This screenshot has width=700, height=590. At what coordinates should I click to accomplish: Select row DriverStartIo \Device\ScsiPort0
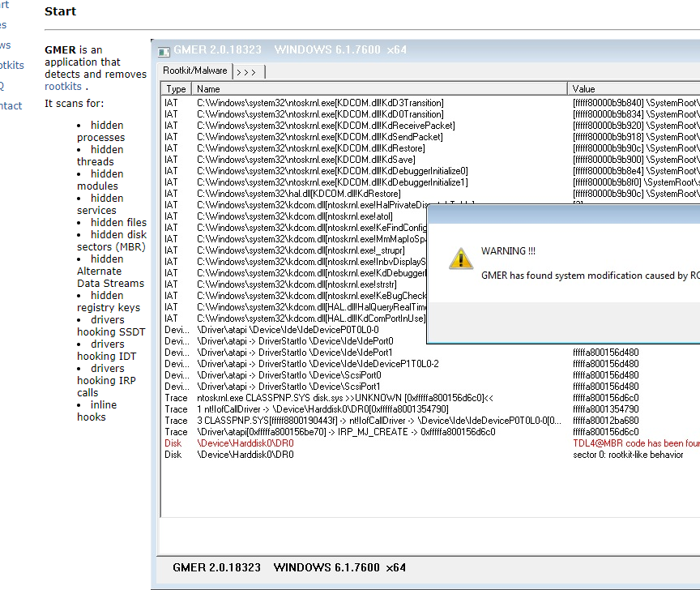point(430,375)
